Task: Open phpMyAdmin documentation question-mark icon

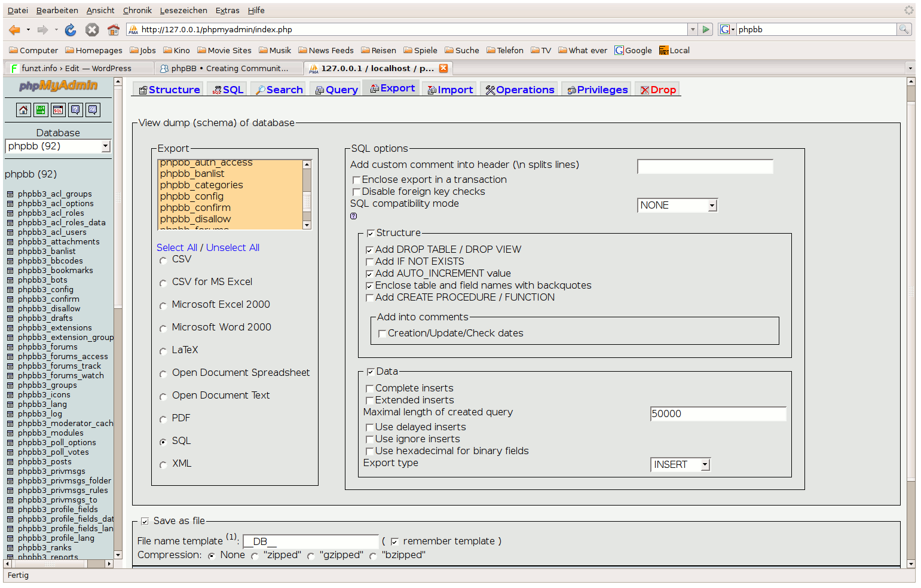Action: tap(75, 110)
